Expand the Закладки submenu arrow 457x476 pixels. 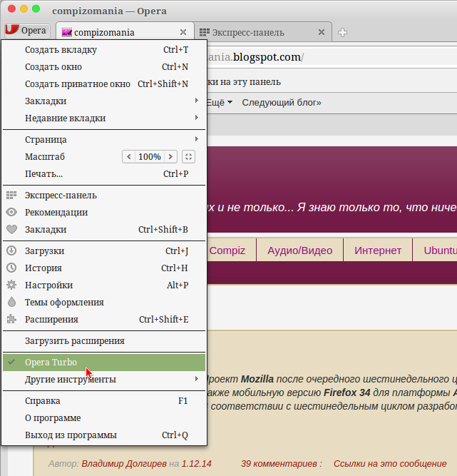[x=197, y=101]
